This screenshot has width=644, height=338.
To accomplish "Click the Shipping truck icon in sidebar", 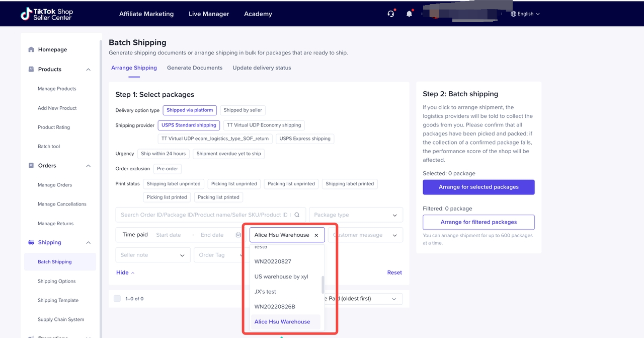I will (x=31, y=242).
